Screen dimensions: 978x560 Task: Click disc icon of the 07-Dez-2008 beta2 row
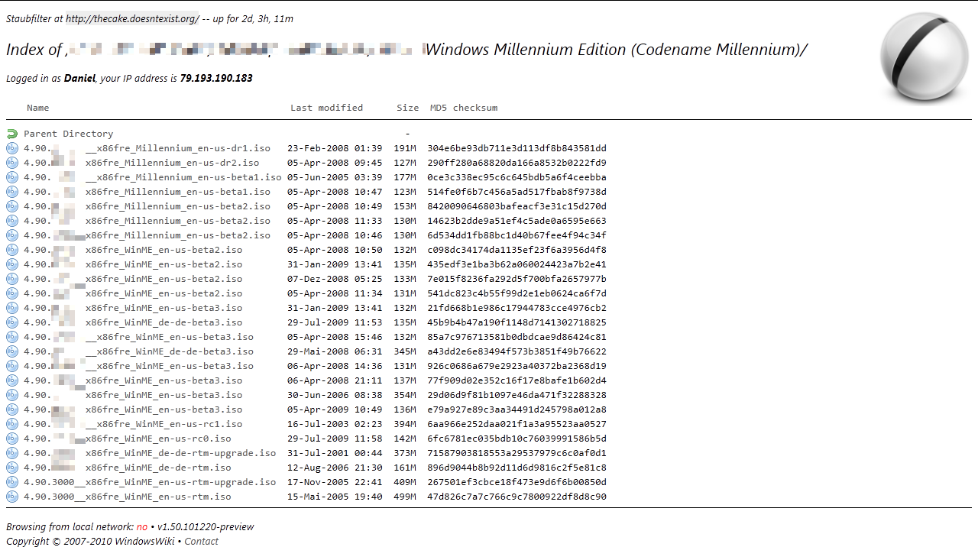(x=11, y=279)
